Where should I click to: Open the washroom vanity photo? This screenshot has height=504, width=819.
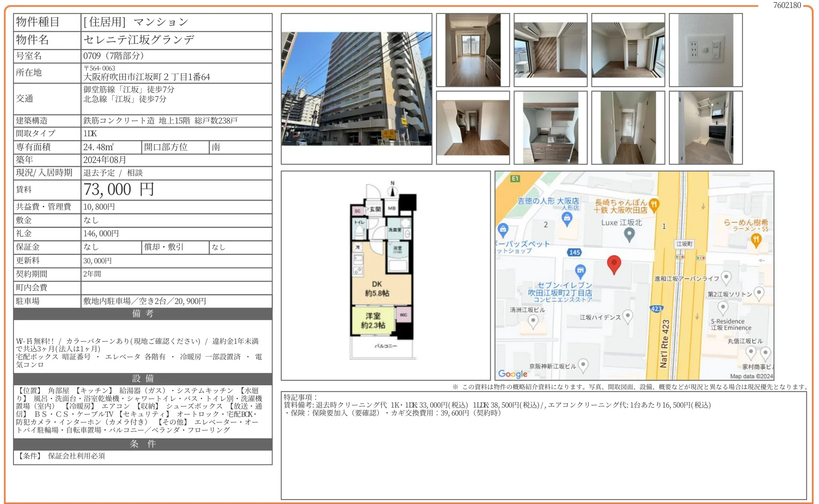click(x=705, y=128)
